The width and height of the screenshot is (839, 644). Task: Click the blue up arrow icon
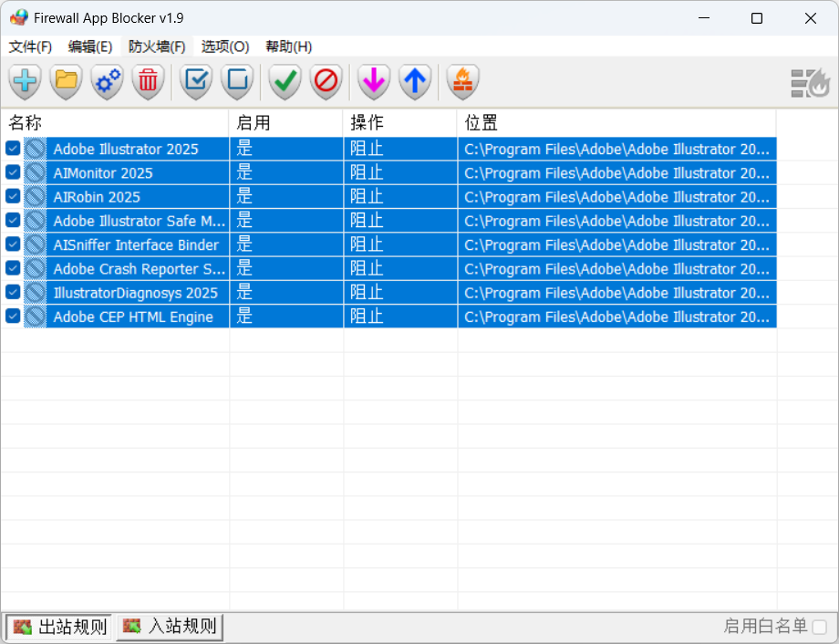click(x=415, y=82)
